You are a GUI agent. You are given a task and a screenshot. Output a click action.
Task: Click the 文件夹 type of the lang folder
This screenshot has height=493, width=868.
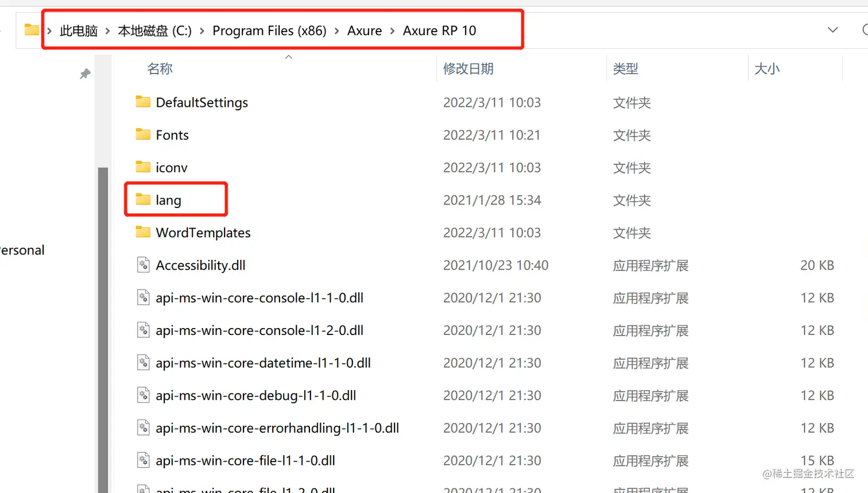(632, 201)
